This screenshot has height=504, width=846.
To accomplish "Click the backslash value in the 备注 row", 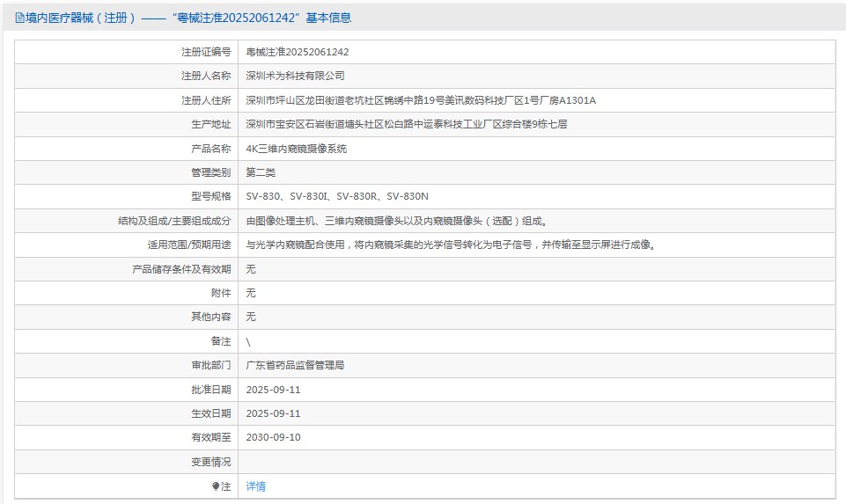I will point(248,341).
